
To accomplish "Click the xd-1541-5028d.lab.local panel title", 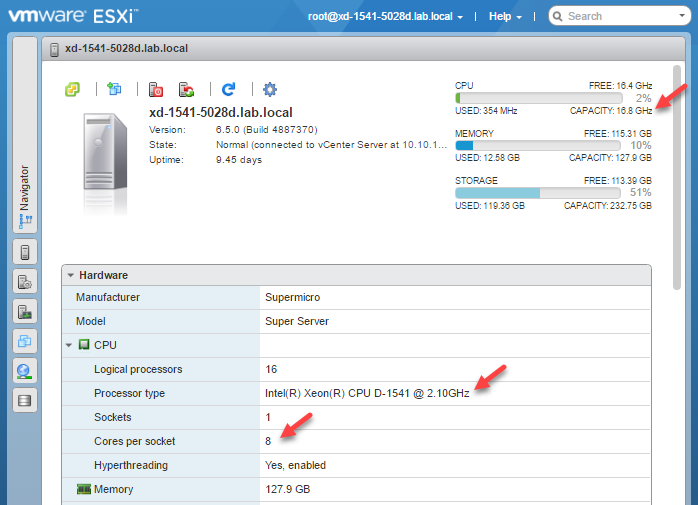I will point(126,48).
